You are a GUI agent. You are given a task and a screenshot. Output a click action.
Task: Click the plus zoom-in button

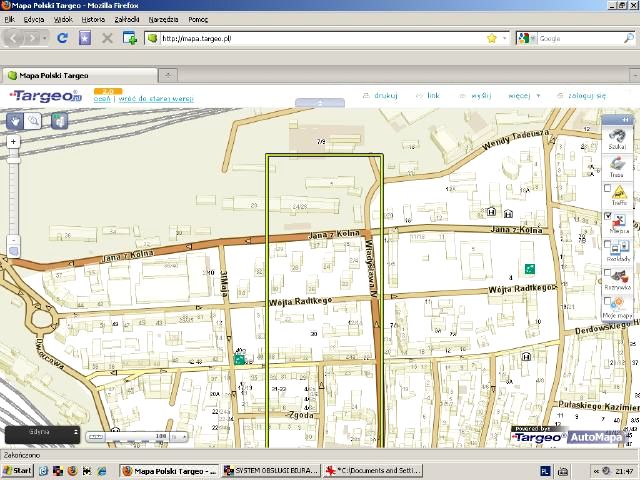coord(13,142)
